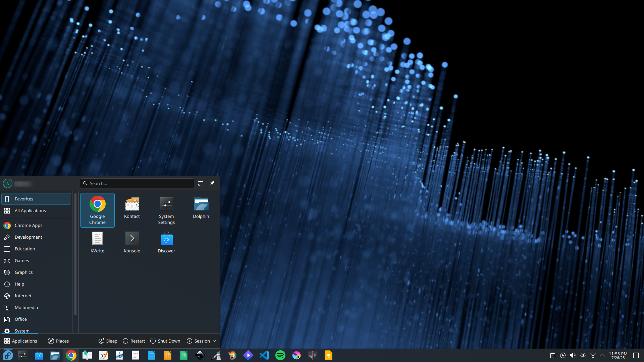Open Dolphin file manager from Favorites grid
The image size is (644, 362).
pos(201,210)
